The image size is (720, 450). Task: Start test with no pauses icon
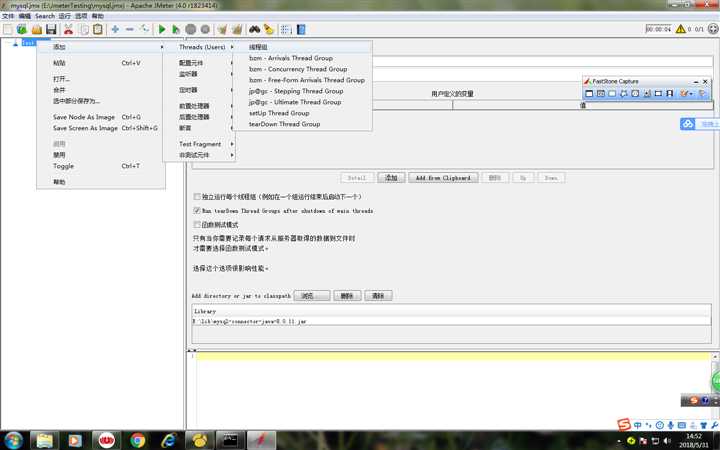tap(176, 29)
